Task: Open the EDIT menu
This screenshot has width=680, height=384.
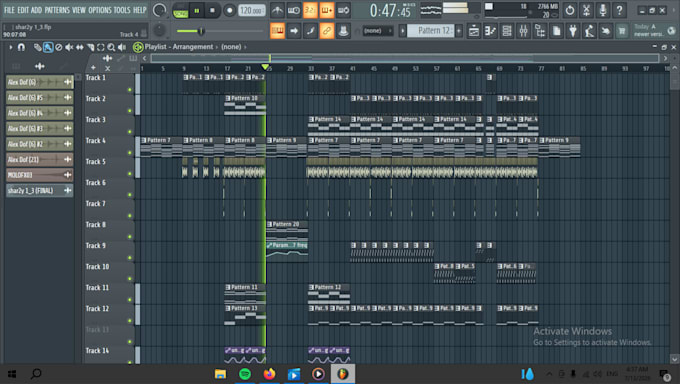Action: point(23,10)
